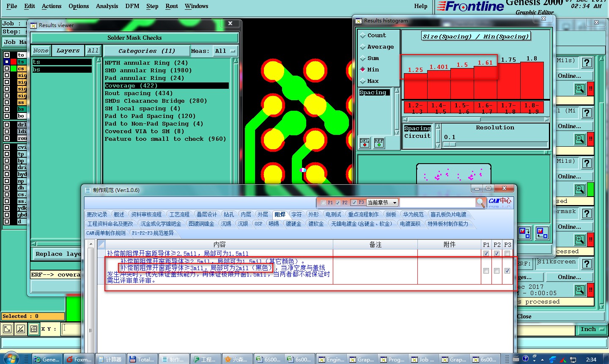Click the DEL icon in Results histogram
Screen dimensions: 609x364
point(365,143)
